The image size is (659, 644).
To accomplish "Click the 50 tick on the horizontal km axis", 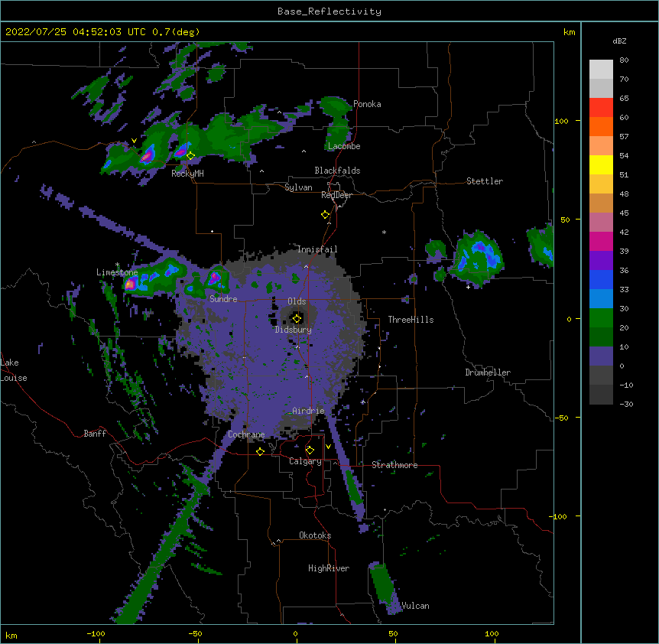I will (x=393, y=633).
